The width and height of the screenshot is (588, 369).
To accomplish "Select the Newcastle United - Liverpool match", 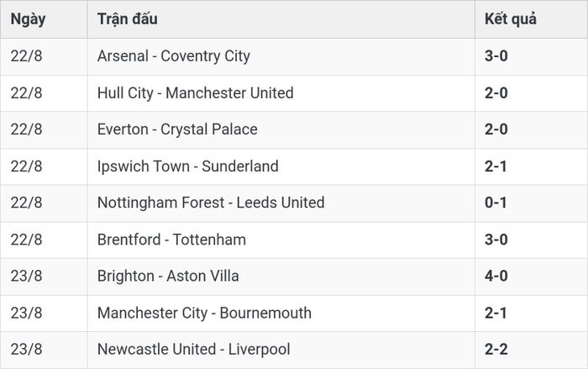I will 194,350.
